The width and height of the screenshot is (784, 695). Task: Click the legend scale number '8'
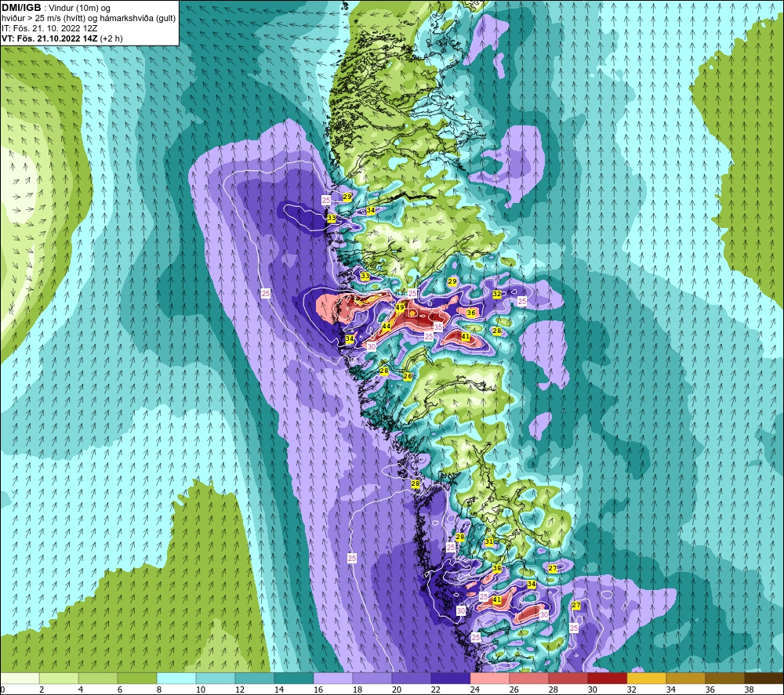pyautogui.click(x=159, y=690)
